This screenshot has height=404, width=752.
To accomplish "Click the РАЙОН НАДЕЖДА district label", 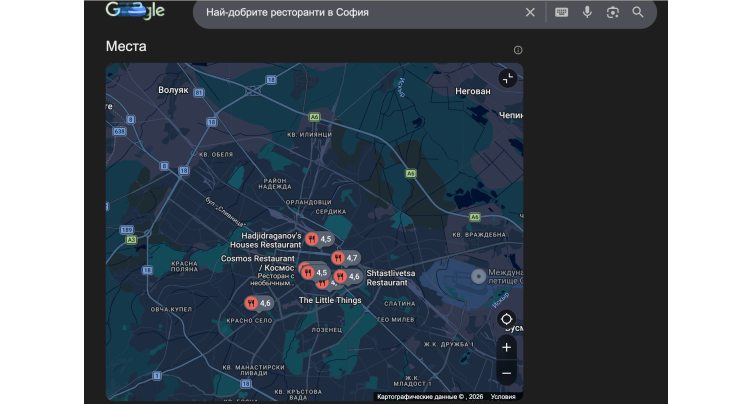I will pyautogui.click(x=275, y=184).
